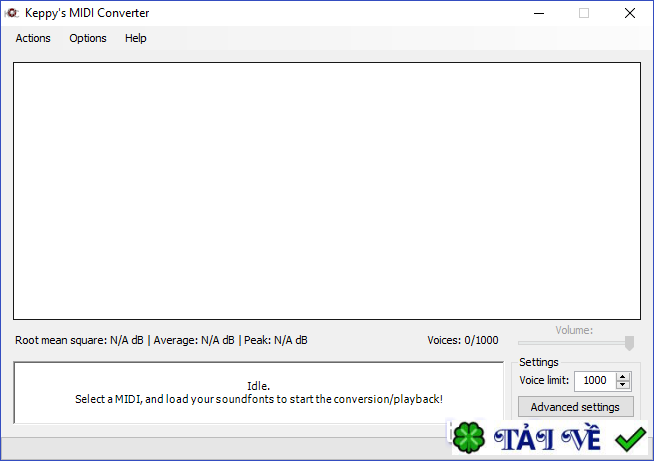Viewport: 654px width, 461px height.
Task: Open the Help menu
Action: (136, 38)
